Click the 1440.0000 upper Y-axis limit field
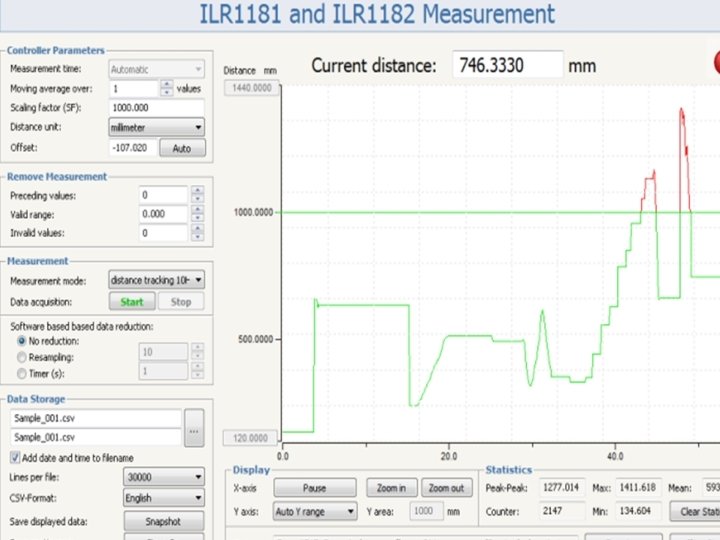This screenshot has width=720, height=540. (251, 88)
